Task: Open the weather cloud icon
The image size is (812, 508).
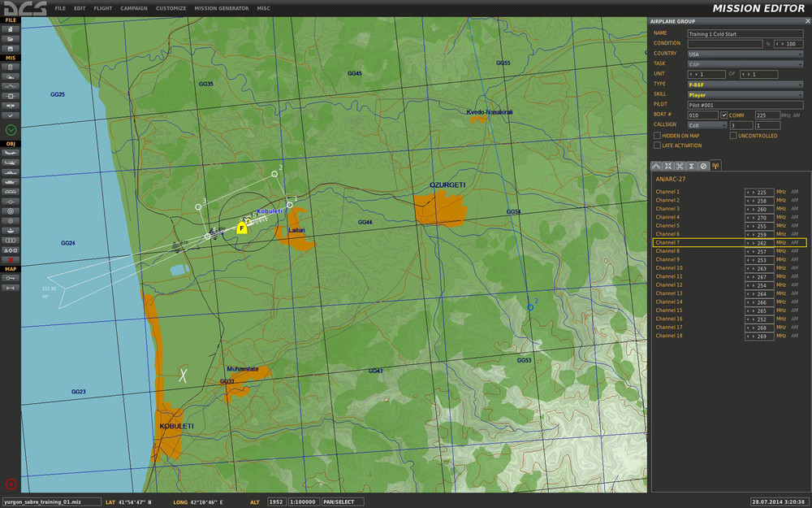Action: coord(11,76)
